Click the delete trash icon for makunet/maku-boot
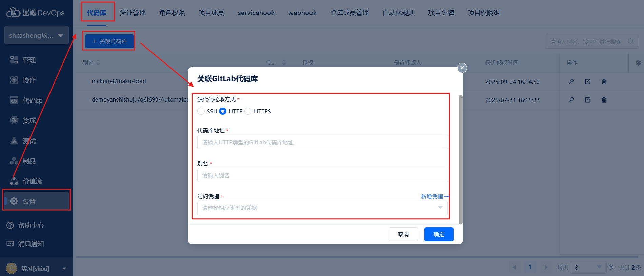The image size is (644, 276). click(604, 81)
